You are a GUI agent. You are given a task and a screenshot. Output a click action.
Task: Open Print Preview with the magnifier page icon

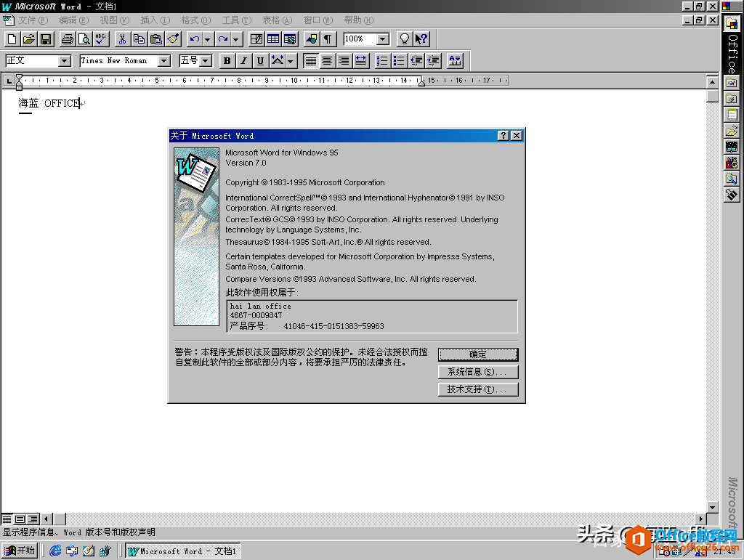coord(84,39)
